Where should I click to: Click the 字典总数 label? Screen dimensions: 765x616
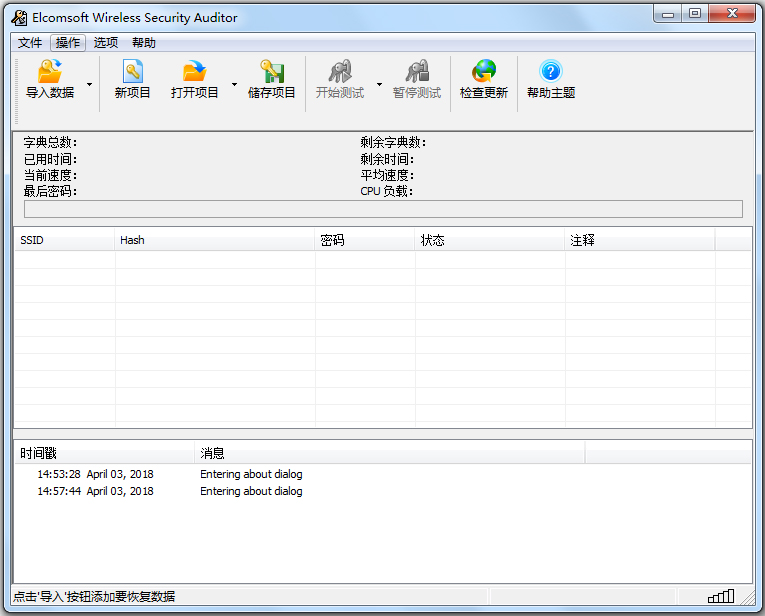point(50,142)
